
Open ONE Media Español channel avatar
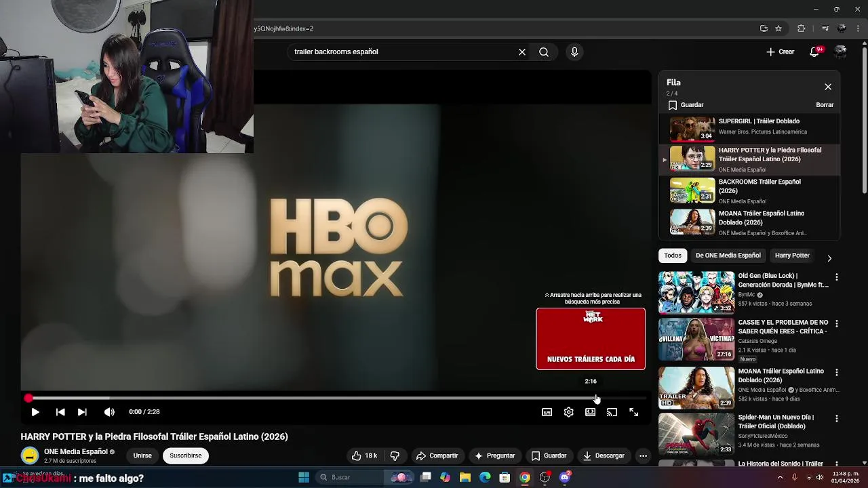click(29, 455)
